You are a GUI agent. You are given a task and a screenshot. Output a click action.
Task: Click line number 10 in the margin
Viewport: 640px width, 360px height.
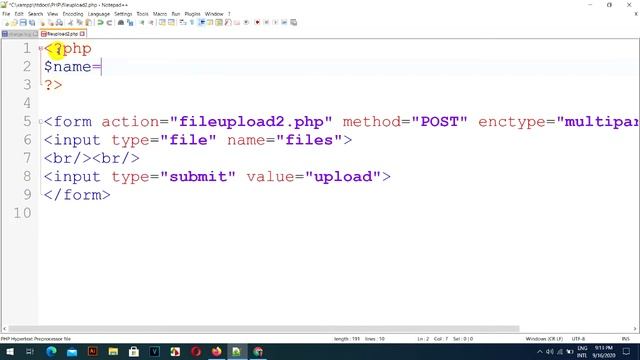pyautogui.click(x=22, y=213)
